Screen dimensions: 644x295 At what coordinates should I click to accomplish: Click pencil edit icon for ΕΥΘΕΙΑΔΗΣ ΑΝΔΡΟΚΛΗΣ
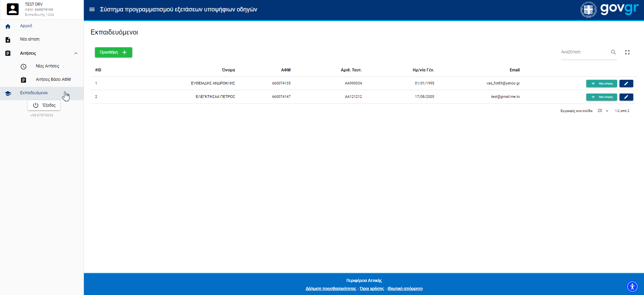[626, 83]
